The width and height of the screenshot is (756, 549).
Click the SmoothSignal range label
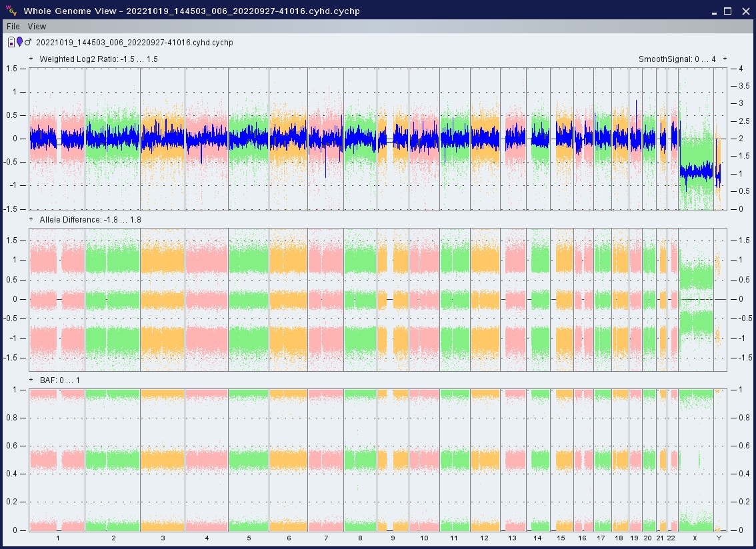click(x=677, y=59)
